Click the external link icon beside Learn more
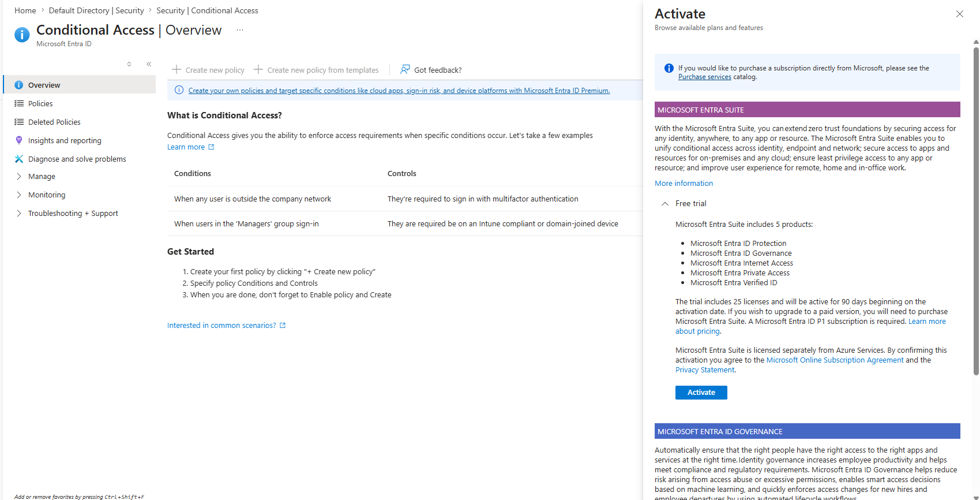Viewport: 980px width, 500px height. [x=211, y=147]
